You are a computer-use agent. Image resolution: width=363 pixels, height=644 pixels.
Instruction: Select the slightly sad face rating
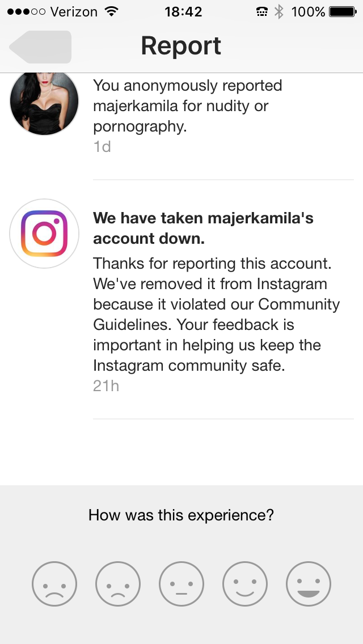[118, 584]
